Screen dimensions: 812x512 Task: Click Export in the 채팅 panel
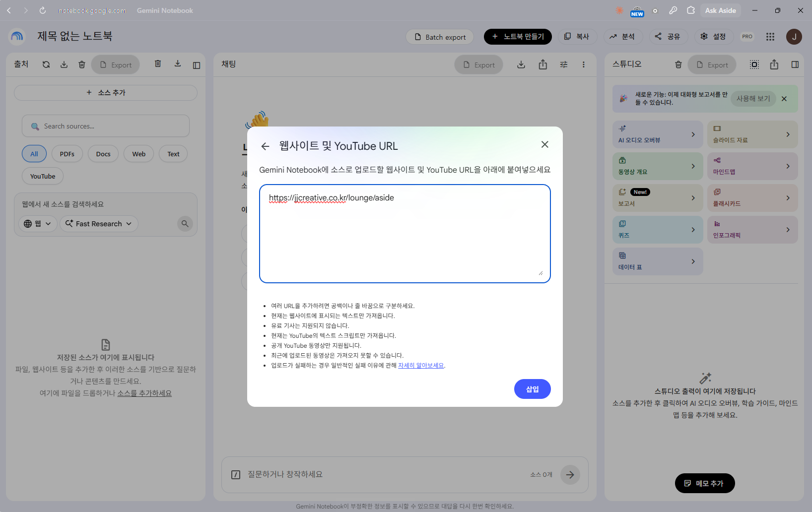coord(478,64)
